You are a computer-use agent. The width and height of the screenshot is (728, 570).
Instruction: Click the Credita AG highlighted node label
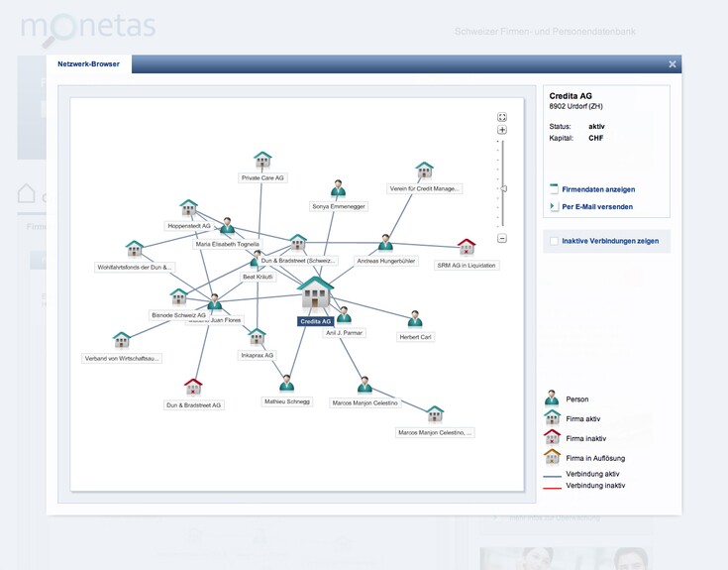[316, 321]
